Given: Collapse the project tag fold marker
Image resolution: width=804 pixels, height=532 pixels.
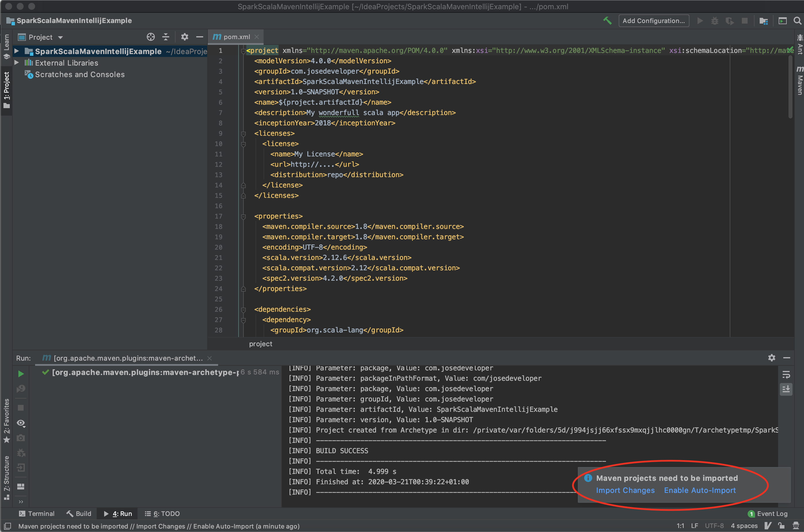Looking at the screenshot, I should coord(243,51).
